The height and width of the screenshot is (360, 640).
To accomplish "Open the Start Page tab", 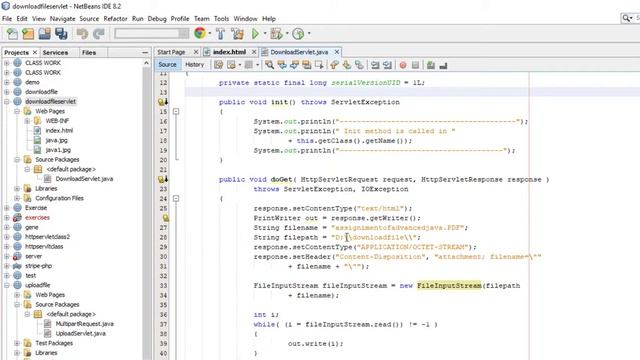I will point(171,52).
